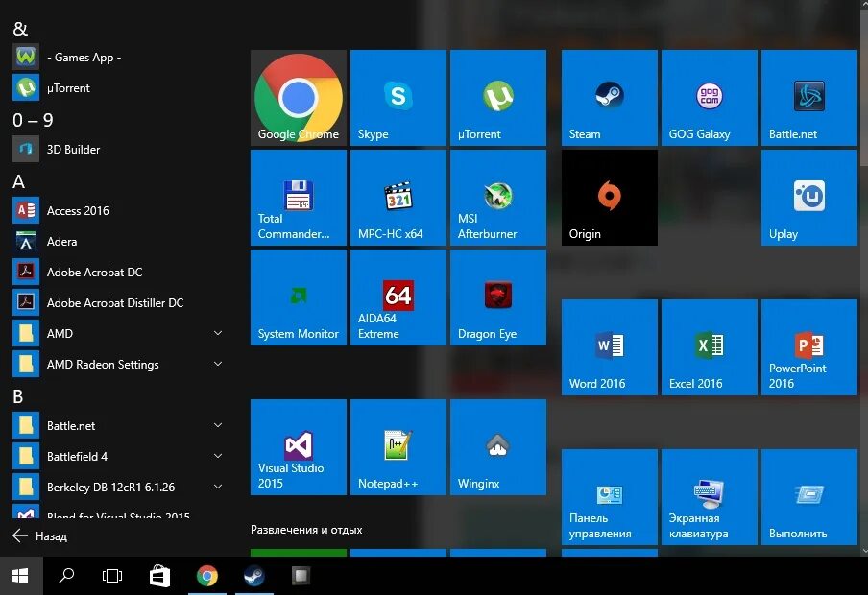868x595 pixels.
Task: Click the 'A' letter section header
Action: coord(18,181)
